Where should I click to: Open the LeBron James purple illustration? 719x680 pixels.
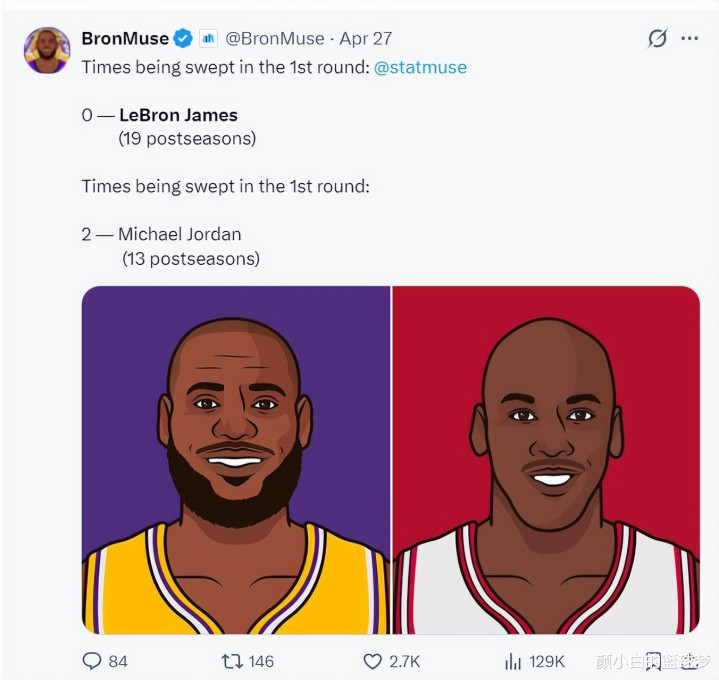[x=236, y=460]
